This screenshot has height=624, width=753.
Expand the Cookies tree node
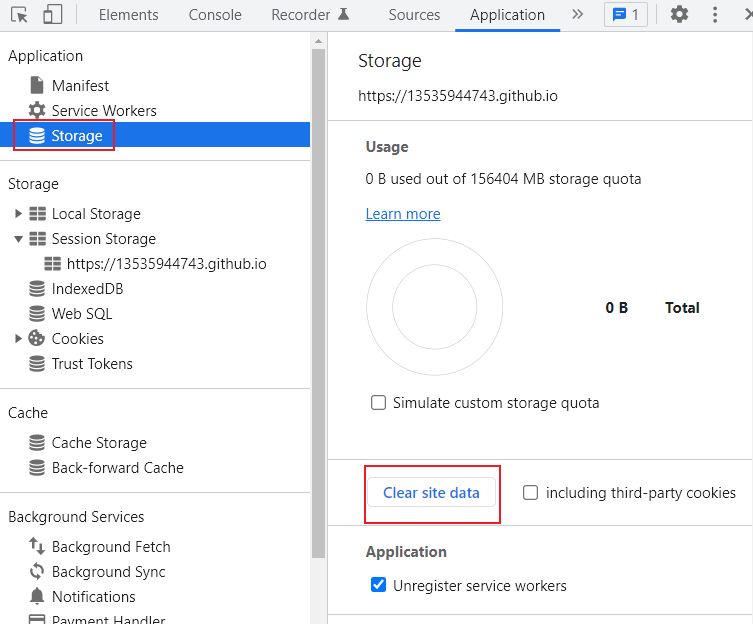(18, 339)
